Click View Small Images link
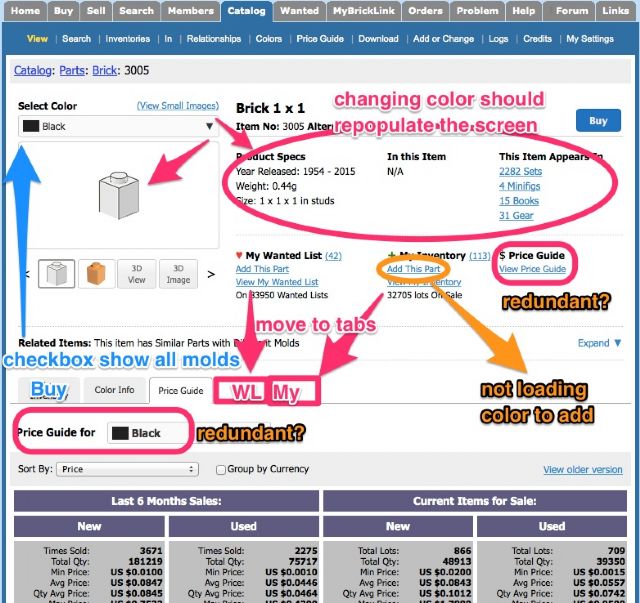The width and height of the screenshot is (640, 603). pyautogui.click(x=177, y=106)
